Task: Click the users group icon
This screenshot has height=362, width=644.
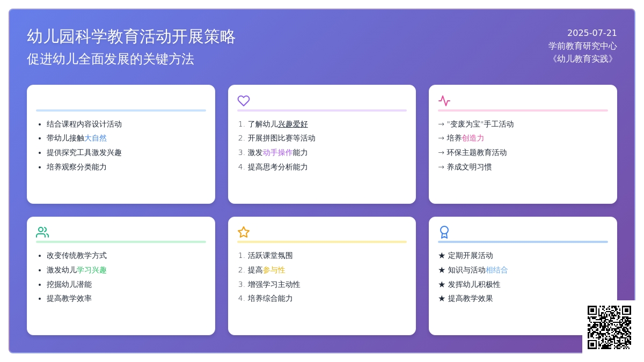Action: (42, 232)
